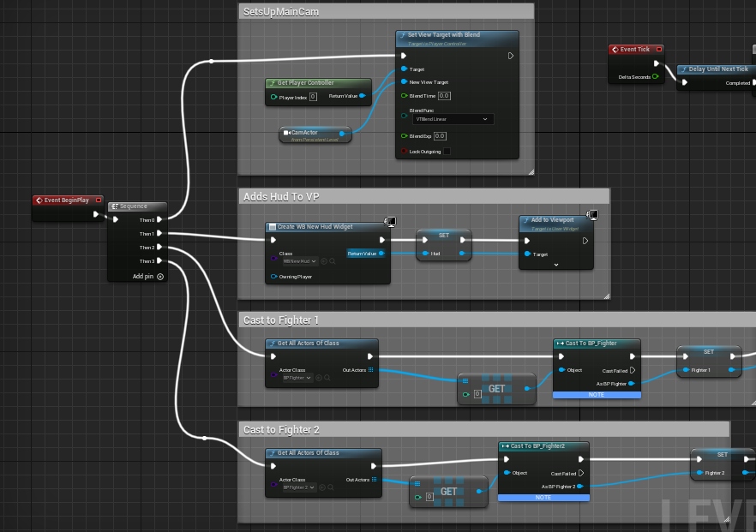Click the Blend Exp value field
Viewport: 756px width, 532px height.
(x=440, y=136)
